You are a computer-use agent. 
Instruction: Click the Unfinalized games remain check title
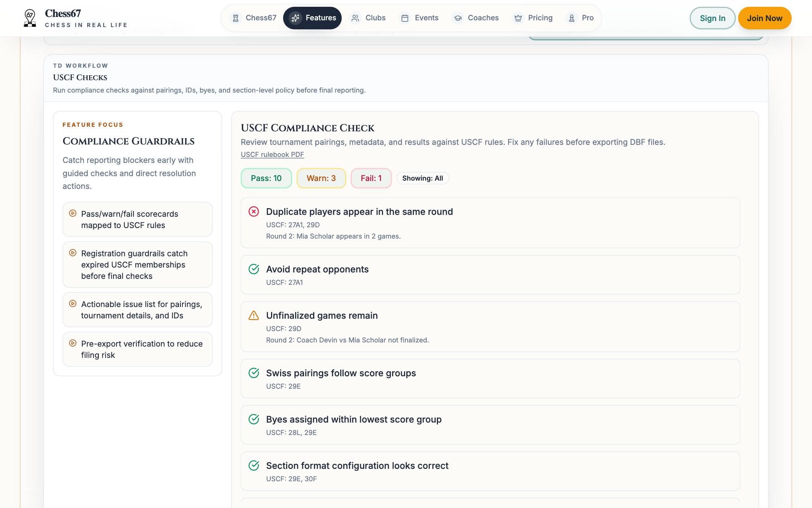(322, 315)
